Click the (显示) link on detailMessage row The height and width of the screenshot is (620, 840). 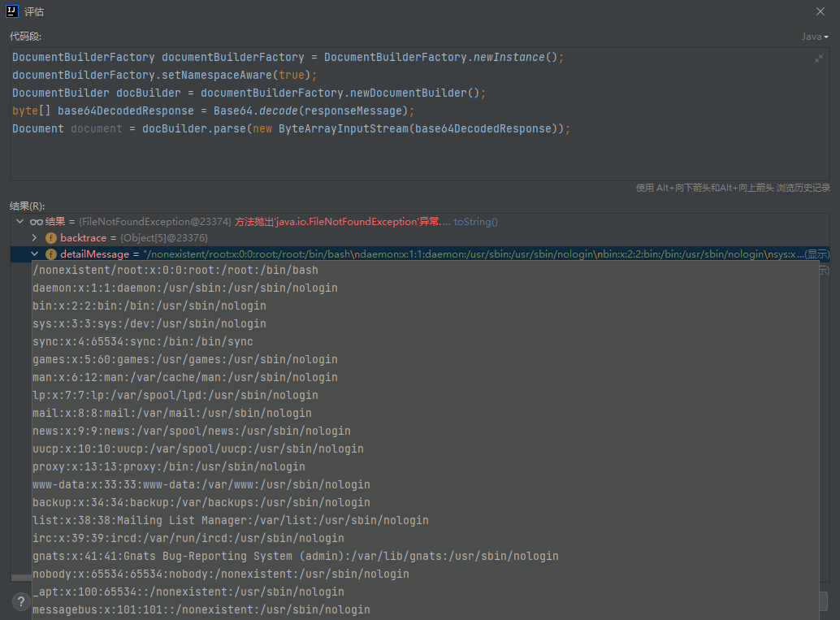point(817,254)
